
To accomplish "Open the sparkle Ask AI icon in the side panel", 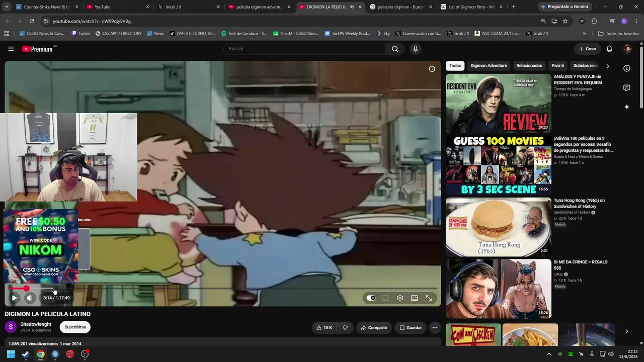I will [x=626, y=107].
